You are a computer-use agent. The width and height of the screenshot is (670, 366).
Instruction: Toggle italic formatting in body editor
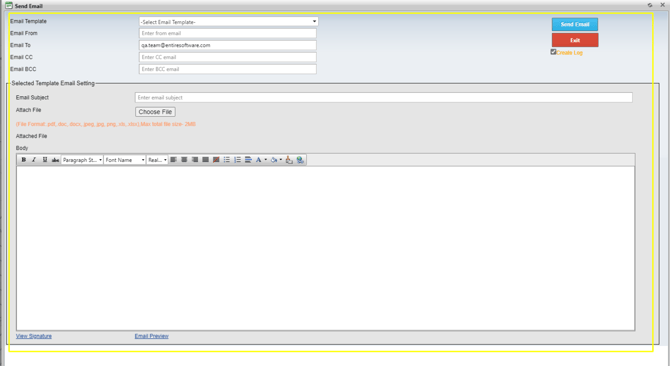(x=34, y=160)
